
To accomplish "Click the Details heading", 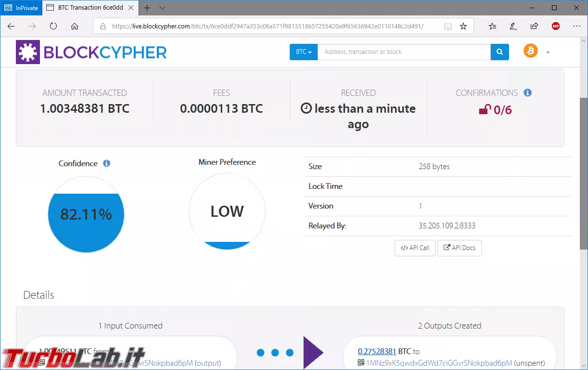I will click(38, 295).
